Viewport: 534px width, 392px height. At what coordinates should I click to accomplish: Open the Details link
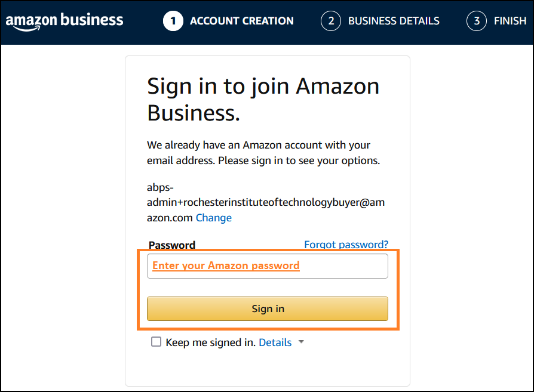[x=275, y=342]
